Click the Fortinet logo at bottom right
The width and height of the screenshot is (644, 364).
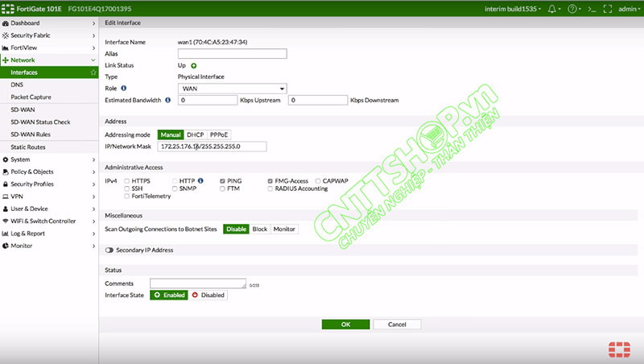(x=619, y=350)
